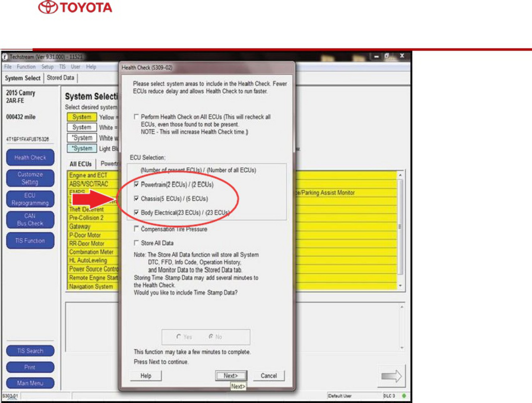Select the Navigation System row
Image resolution: width=532 pixels, height=403 pixels.
pos(93,286)
